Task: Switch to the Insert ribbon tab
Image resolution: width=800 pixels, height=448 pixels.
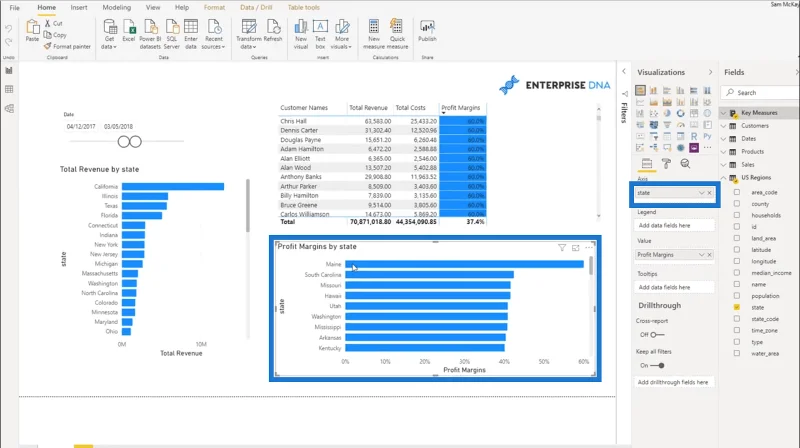Action: point(79,8)
